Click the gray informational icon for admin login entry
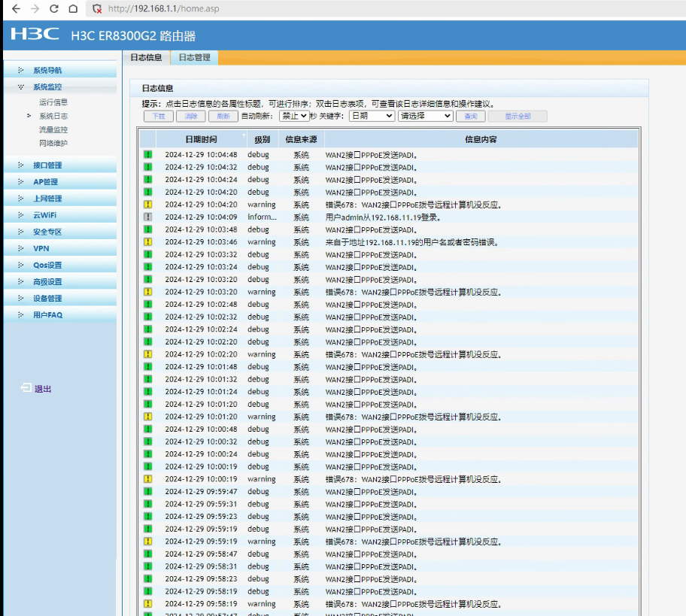Viewport: 686px width, 616px height. coord(148,217)
